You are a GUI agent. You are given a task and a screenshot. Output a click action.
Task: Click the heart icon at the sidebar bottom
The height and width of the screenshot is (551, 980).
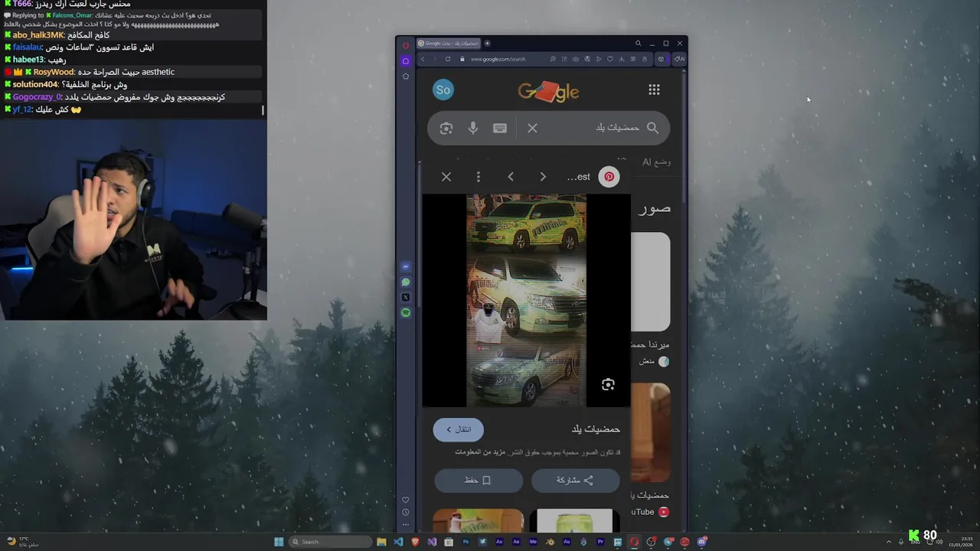406,500
